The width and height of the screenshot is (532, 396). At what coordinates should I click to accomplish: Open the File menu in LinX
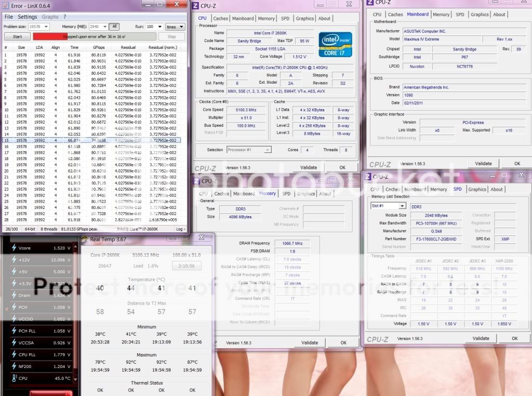[x=8, y=17]
